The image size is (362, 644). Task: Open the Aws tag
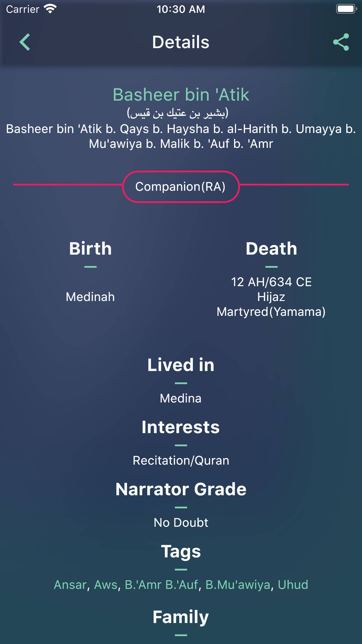point(106,585)
